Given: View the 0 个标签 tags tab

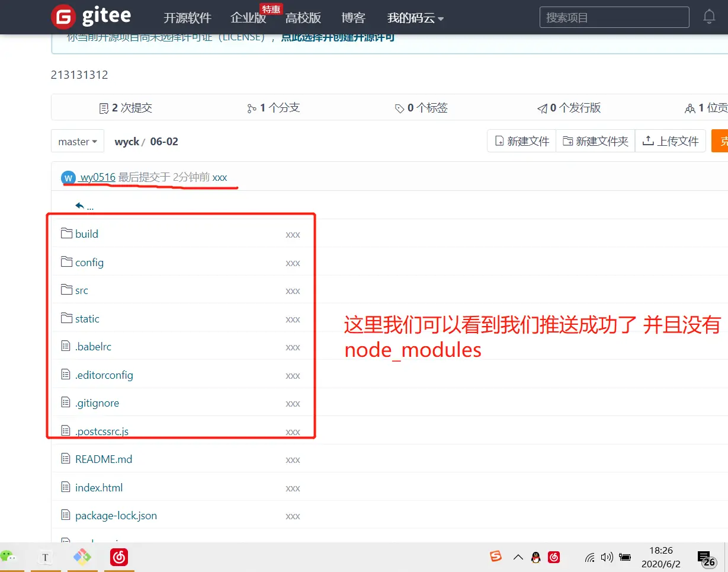Looking at the screenshot, I should [x=421, y=108].
